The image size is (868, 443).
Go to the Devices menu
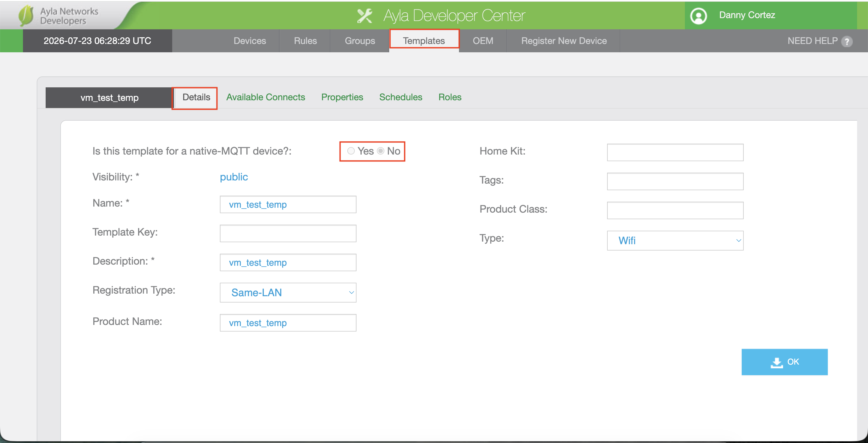coord(250,41)
